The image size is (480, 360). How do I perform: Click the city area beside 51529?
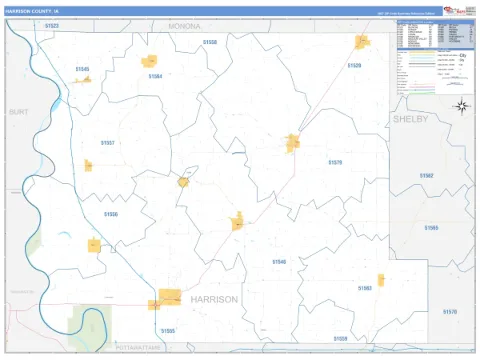click(x=362, y=42)
